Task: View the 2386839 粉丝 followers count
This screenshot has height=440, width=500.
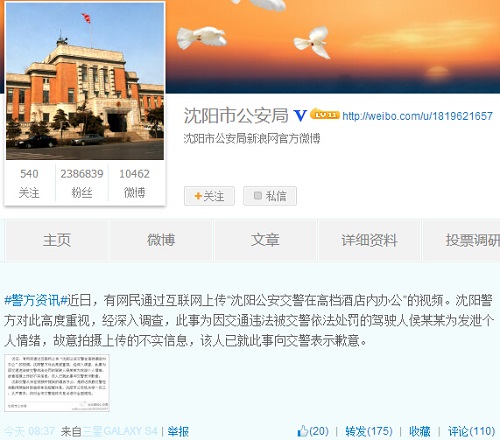Action: [82, 183]
